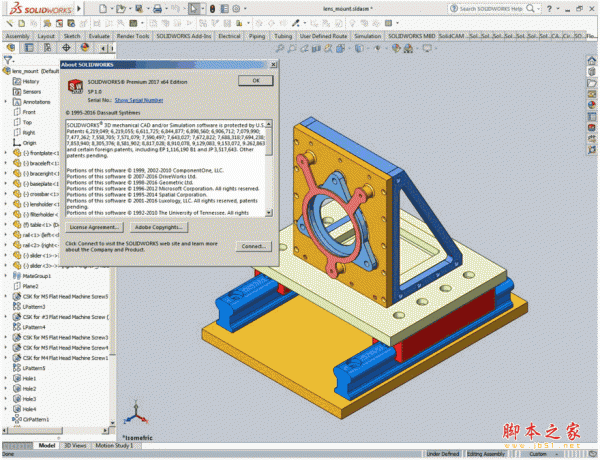Viewport: 600px width, 460px height.
Task: Activate the Select arrow tool
Action: click(x=194, y=8)
